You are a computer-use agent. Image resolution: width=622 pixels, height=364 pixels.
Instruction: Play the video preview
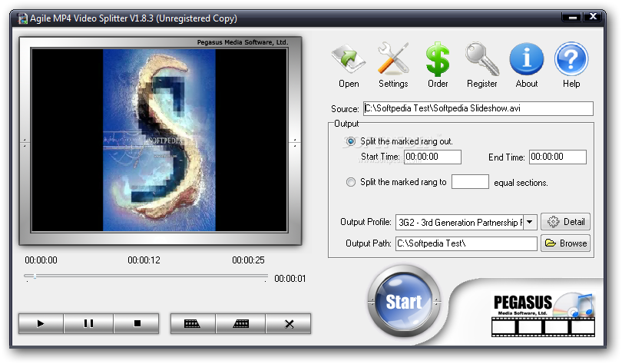41,323
